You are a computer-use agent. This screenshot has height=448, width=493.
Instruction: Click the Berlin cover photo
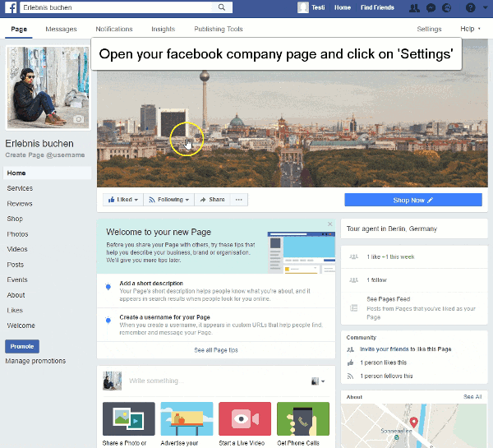point(293,128)
